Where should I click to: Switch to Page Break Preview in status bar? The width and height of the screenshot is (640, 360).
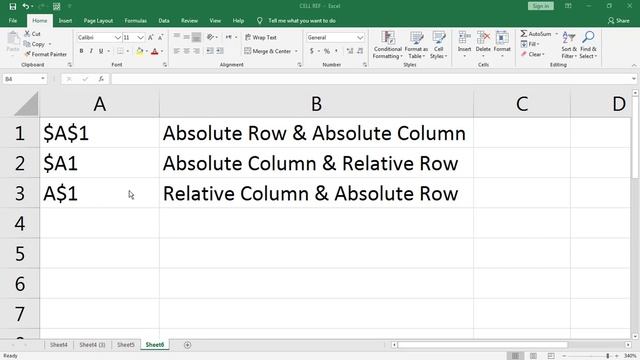click(x=551, y=356)
